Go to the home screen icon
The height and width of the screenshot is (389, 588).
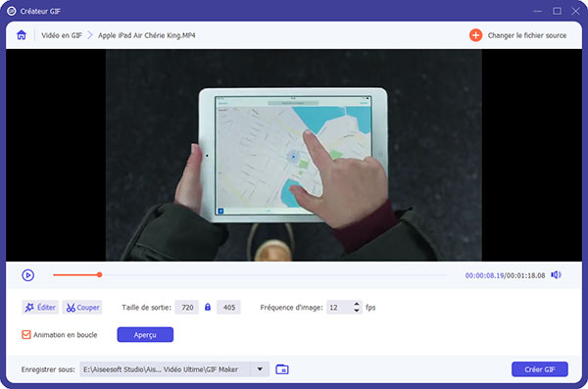[x=22, y=35]
